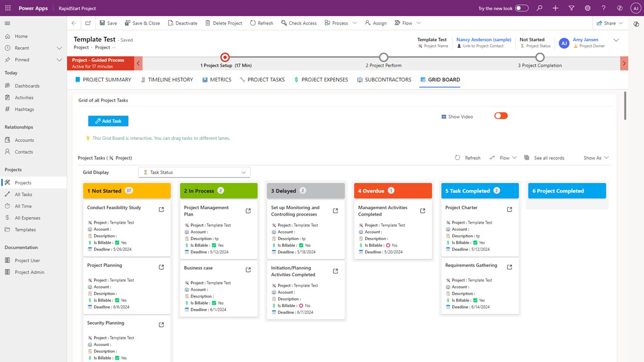Click the 1 Not Started lane header
The height and width of the screenshot is (362, 644).
pos(127,191)
